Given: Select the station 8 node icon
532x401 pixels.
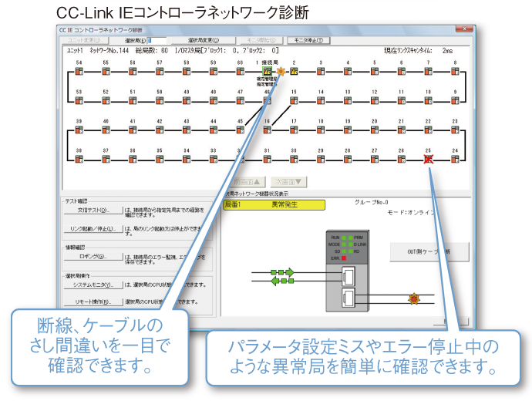Looking at the screenshot, I should pos(455,72).
